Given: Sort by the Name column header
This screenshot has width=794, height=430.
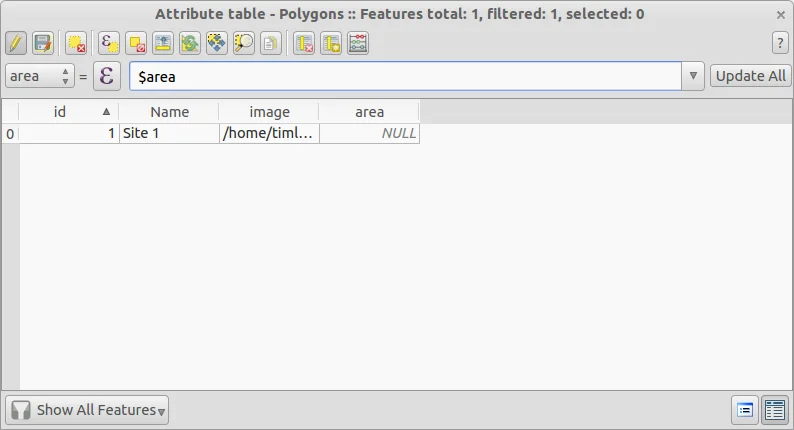Looking at the screenshot, I should pyautogui.click(x=169, y=112).
